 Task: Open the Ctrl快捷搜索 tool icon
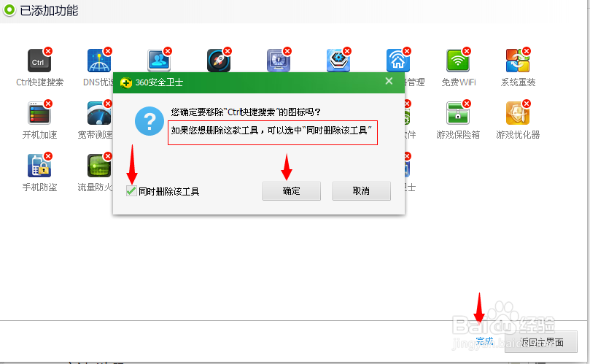tap(39, 61)
